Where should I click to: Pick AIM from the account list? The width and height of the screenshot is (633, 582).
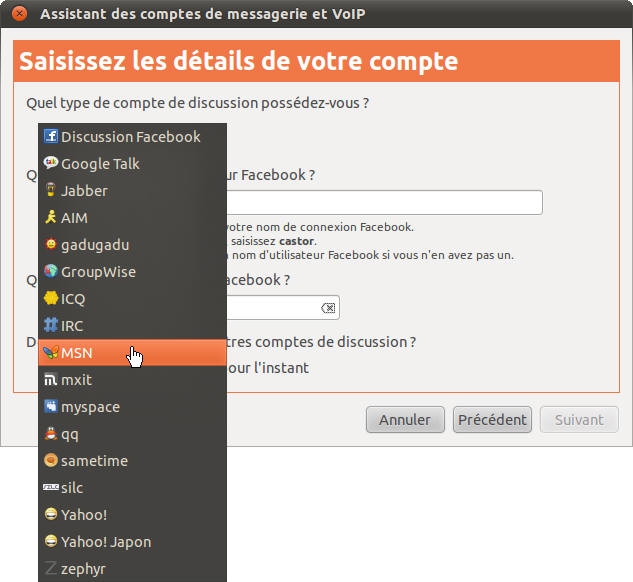click(x=132, y=218)
